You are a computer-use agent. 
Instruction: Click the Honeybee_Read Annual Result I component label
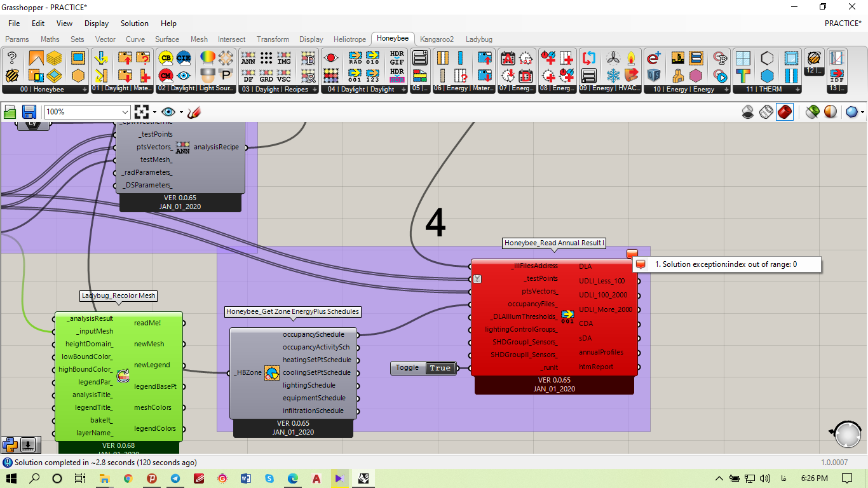[x=553, y=243]
